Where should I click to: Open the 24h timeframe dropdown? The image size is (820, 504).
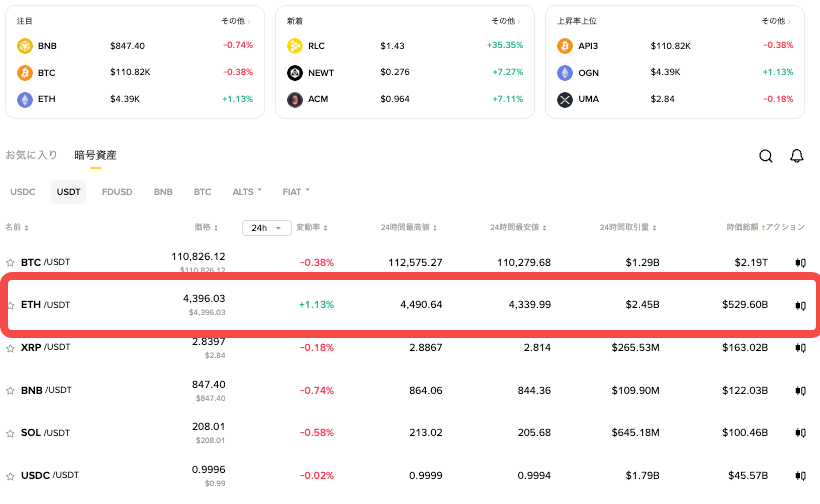(266, 228)
